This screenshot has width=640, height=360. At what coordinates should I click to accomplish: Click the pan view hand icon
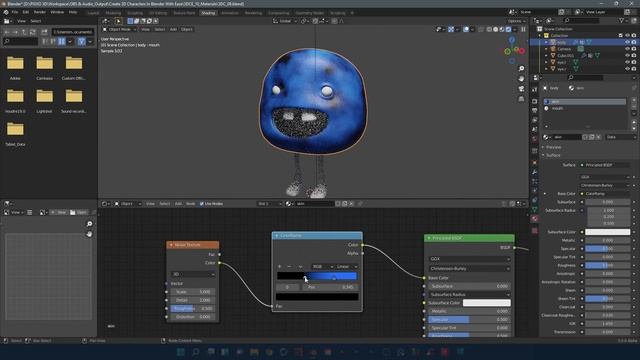521,78
